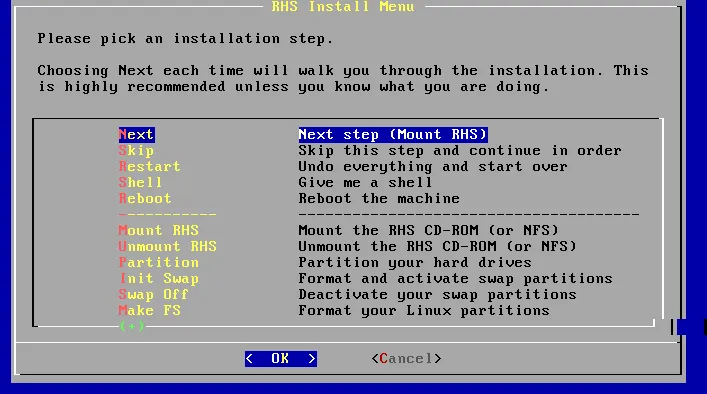Viewport: 707px width, 394px height.
Task: Choose the Mount RHS entry
Action: coord(159,230)
